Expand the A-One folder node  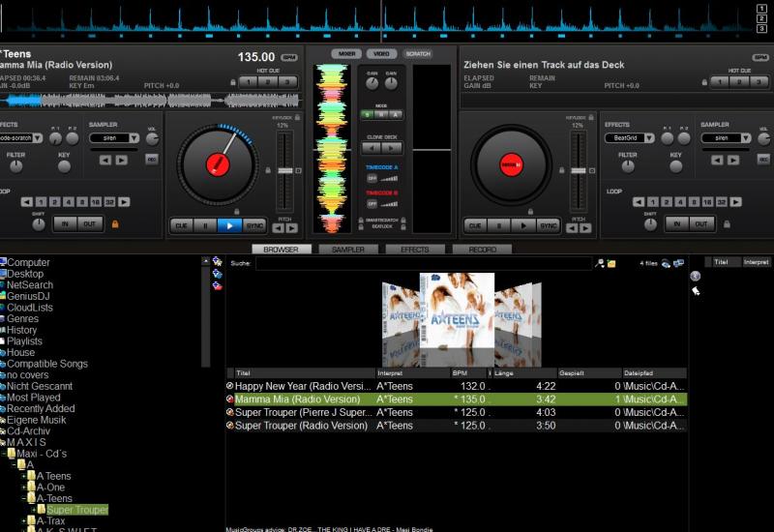click(23, 488)
